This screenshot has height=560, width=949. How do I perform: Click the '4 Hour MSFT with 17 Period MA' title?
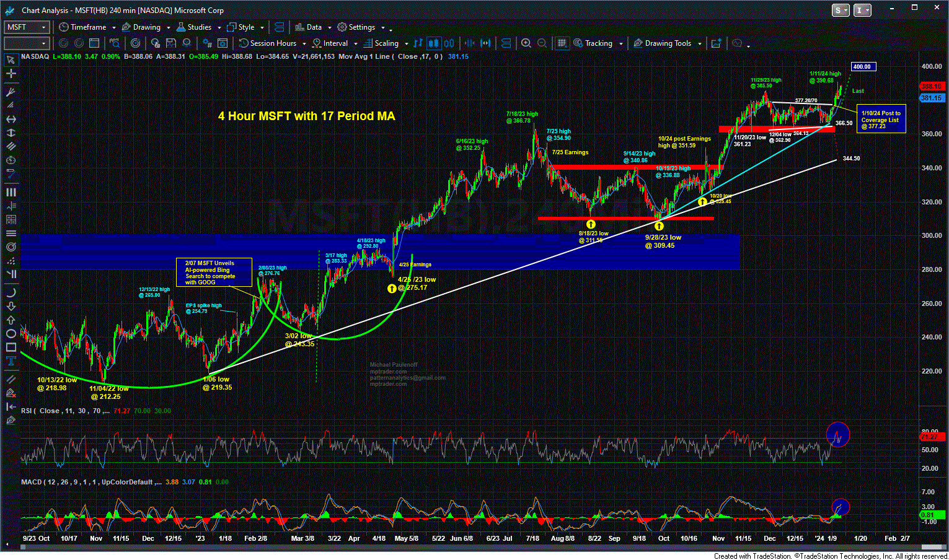[x=306, y=116]
